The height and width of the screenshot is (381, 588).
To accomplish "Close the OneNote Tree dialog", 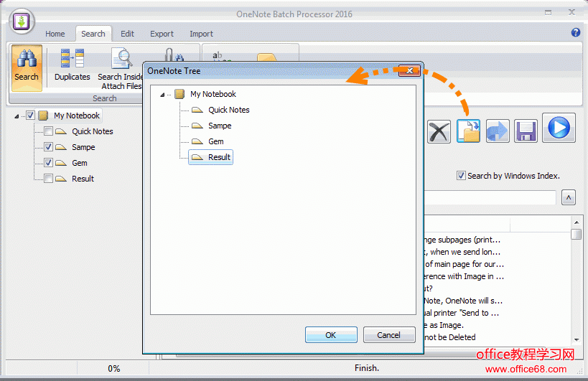I will pyautogui.click(x=409, y=70).
